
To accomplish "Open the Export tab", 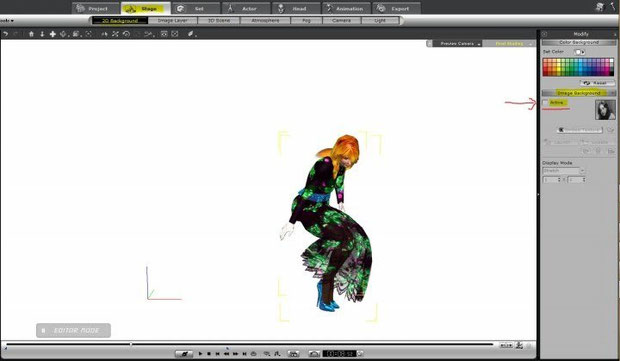I will tap(397, 8).
